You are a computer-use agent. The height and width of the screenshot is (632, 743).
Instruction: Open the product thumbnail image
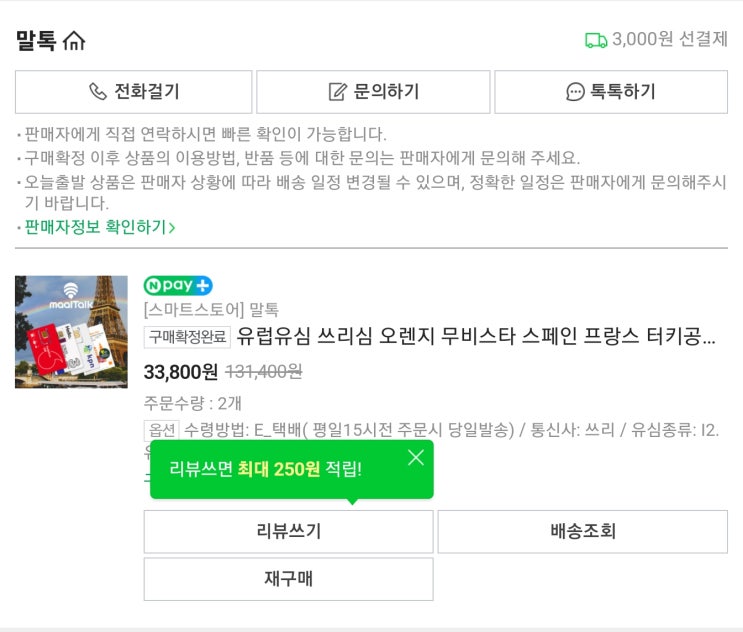point(71,331)
